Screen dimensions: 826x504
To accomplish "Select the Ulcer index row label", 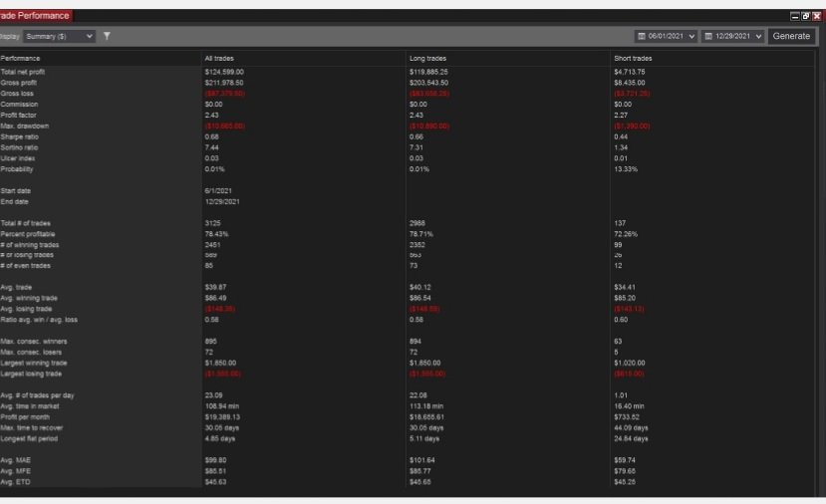I will pyautogui.click(x=17, y=158).
